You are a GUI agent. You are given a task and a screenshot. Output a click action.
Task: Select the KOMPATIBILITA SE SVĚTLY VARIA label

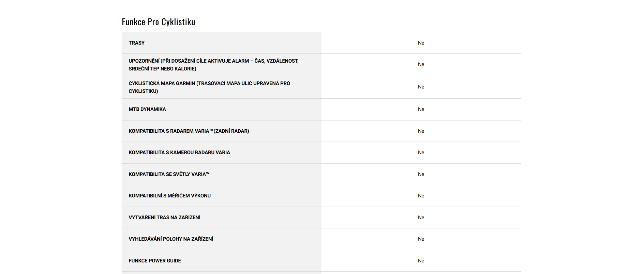[169, 174]
